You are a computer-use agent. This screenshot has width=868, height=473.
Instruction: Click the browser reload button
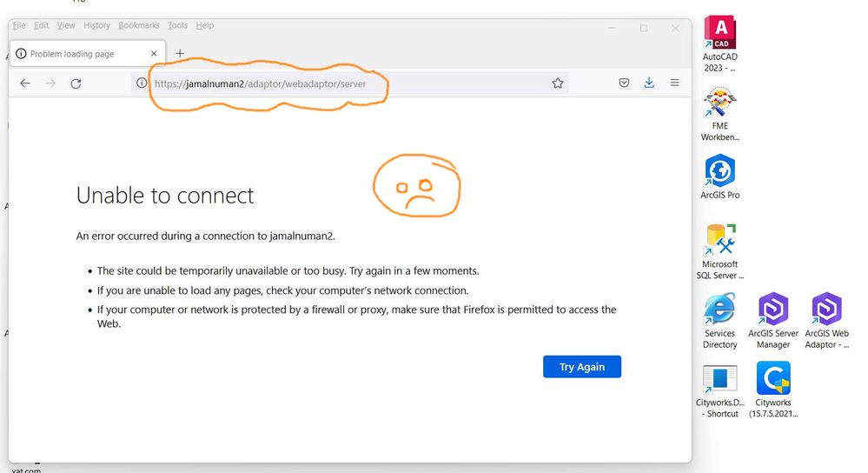click(76, 83)
